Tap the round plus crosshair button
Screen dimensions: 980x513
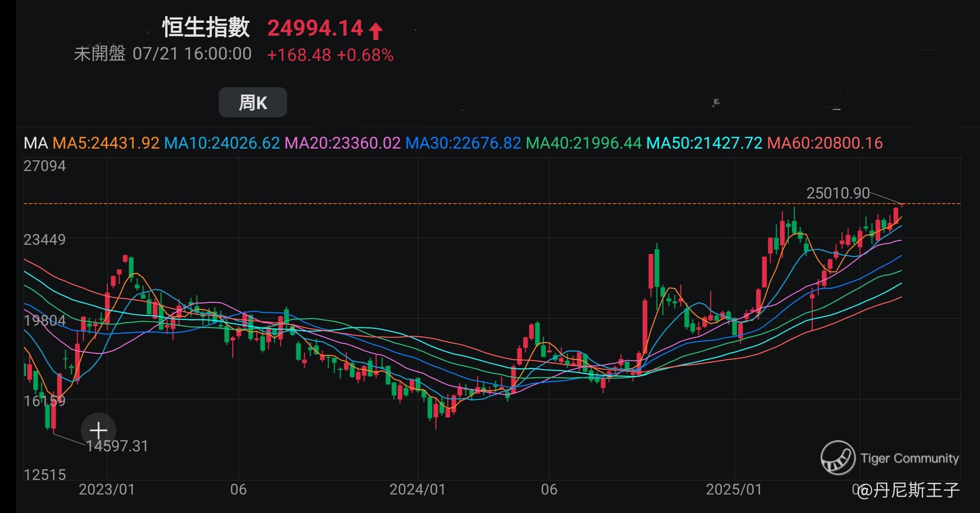tap(98, 430)
